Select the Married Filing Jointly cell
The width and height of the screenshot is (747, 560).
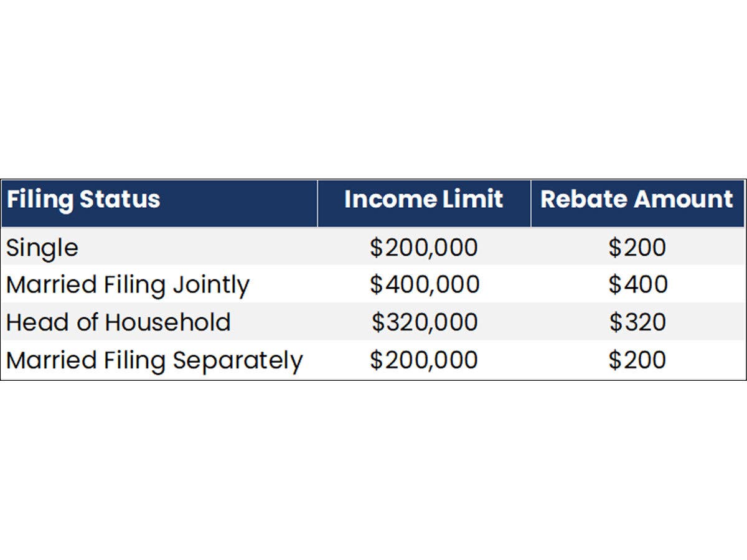coord(128,285)
